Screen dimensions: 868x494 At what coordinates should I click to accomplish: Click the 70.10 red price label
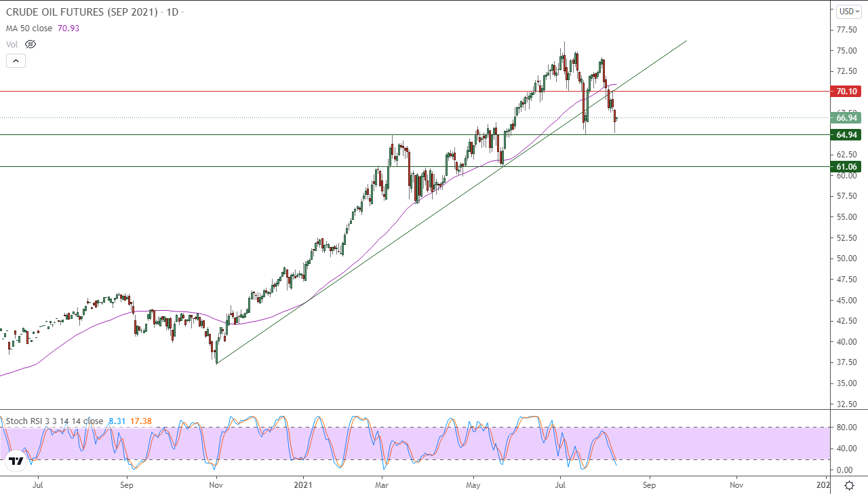(x=846, y=91)
